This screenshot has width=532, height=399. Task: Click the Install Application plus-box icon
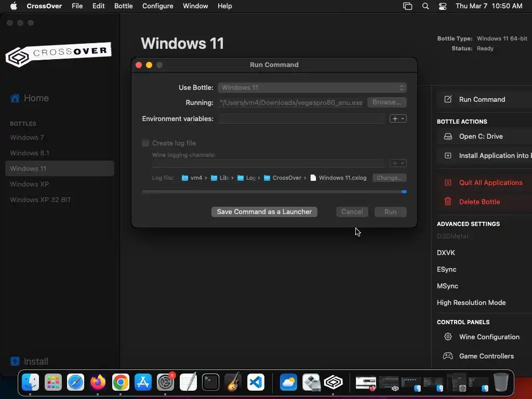coord(448,156)
